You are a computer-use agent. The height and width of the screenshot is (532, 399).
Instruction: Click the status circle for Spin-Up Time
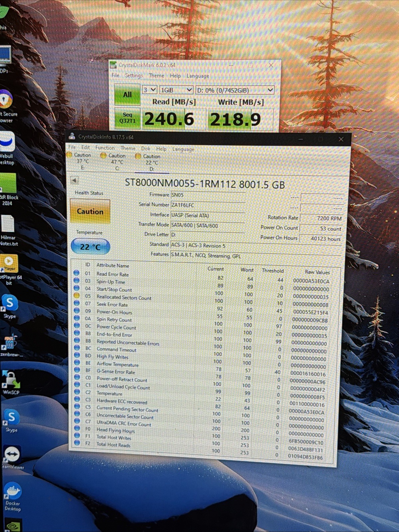(77, 280)
